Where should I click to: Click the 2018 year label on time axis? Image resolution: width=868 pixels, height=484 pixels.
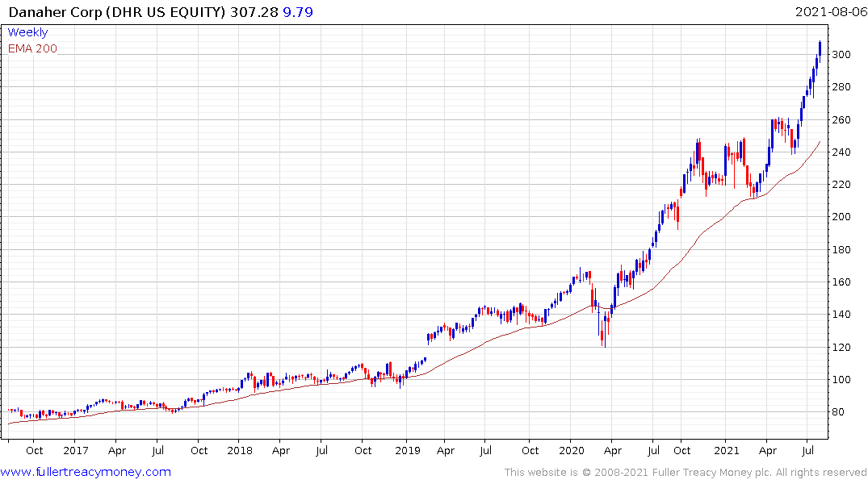point(240,451)
